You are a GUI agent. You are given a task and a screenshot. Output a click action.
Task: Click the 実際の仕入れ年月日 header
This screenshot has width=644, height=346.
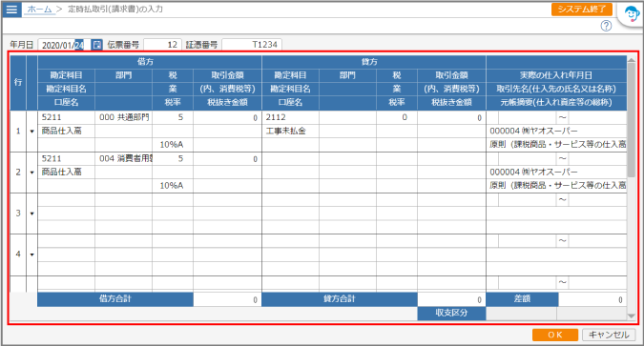[556, 75]
